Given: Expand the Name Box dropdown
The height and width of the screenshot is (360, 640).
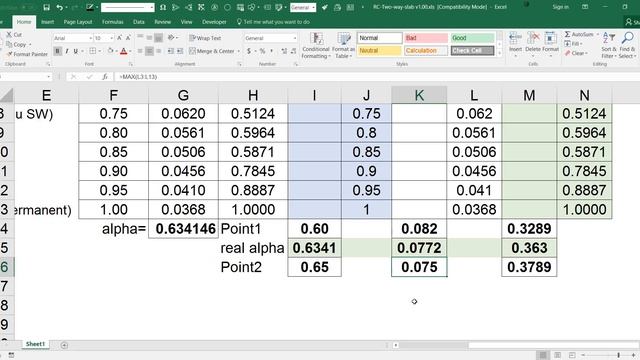Looking at the screenshot, I should [49, 76].
